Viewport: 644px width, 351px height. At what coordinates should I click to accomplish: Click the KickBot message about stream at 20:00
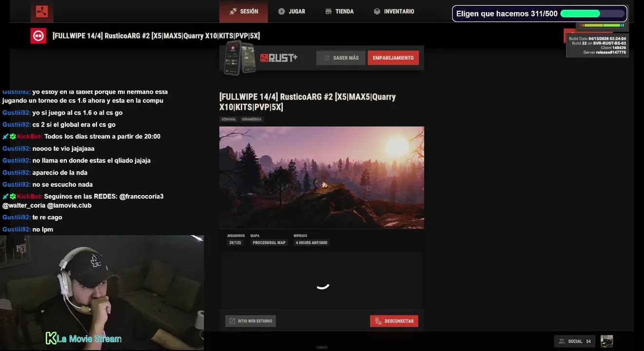coord(81,136)
